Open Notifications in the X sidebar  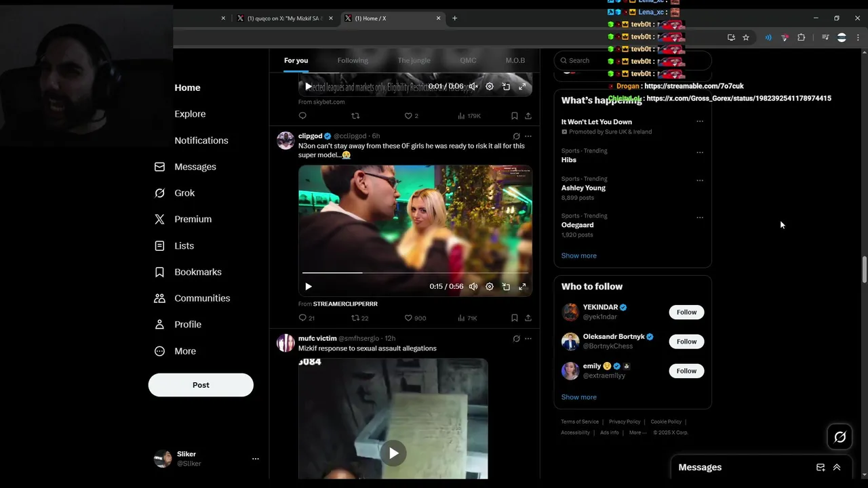[x=201, y=140]
